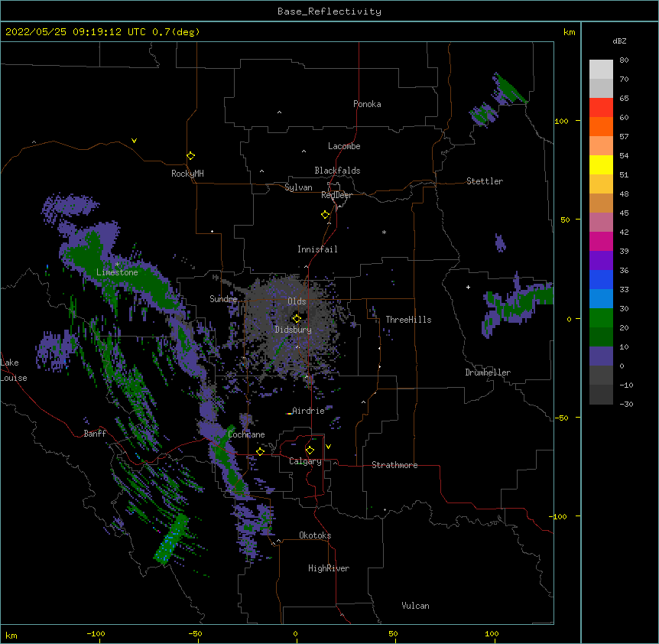Click the Blackfalds city label
659x644 pixels.
(x=337, y=171)
